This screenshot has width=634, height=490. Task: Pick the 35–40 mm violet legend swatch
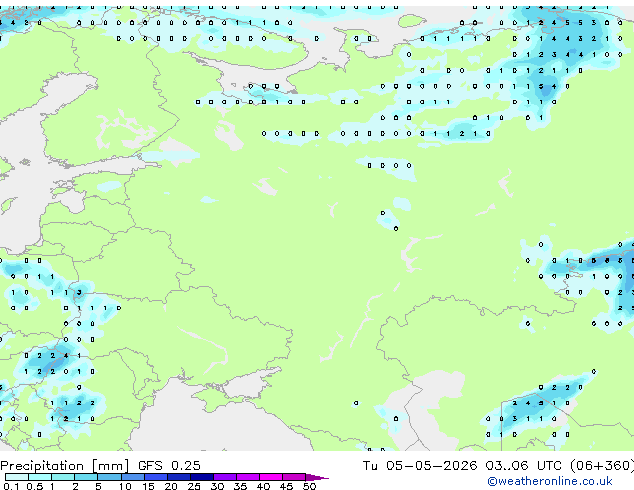coord(248,477)
